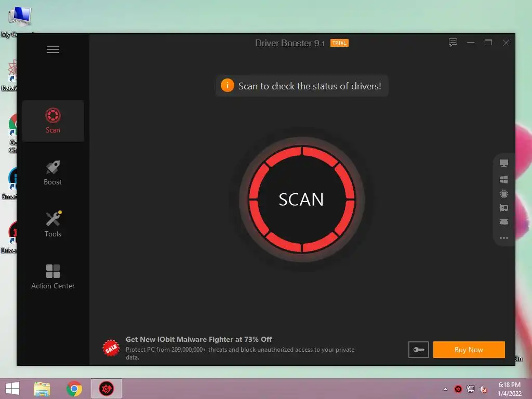532x399 pixels.
Task: Show hidden tray icons arrow
Action: pyautogui.click(x=445, y=389)
